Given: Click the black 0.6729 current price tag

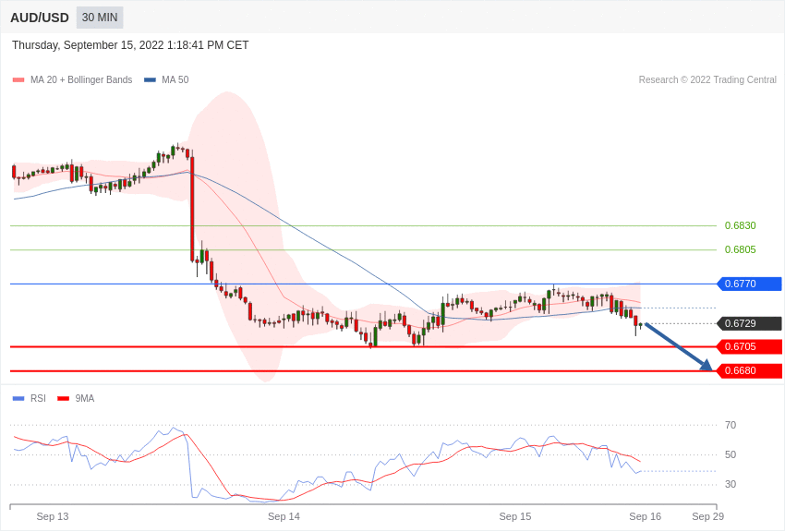Looking at the screenshot, I should tap(750, 323).
